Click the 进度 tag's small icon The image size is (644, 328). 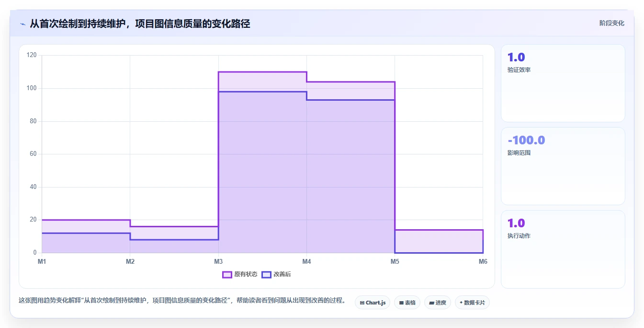coord(431,303)
